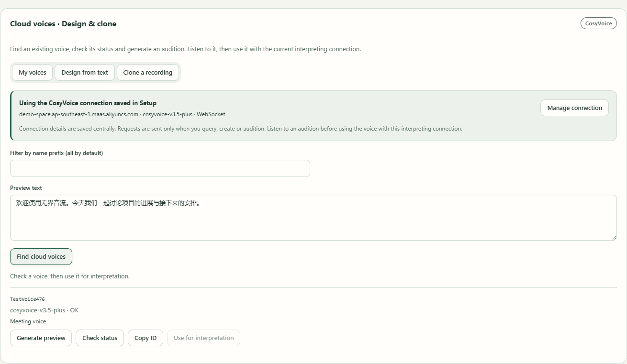
Task: Click the Filter by name prefix label
Action: point(56,153)
